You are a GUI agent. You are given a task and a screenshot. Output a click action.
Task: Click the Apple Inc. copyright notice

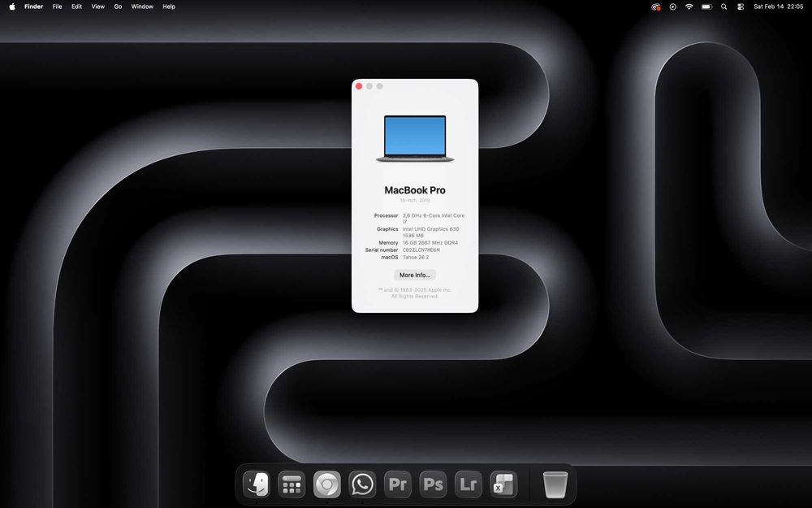[415, 293]
